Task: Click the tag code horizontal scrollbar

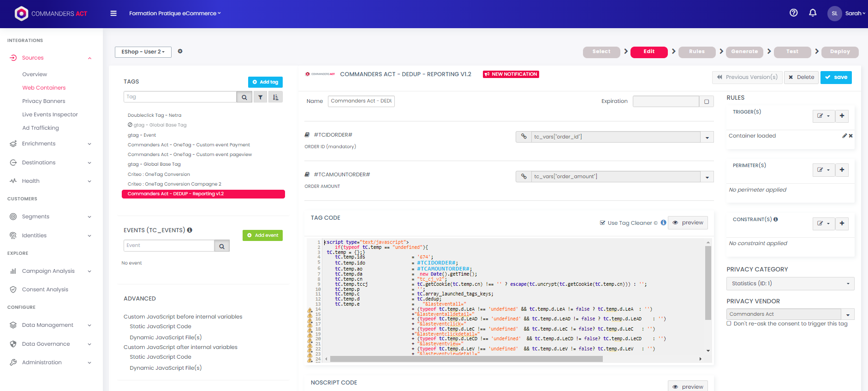Action: (x=466, y=359)
